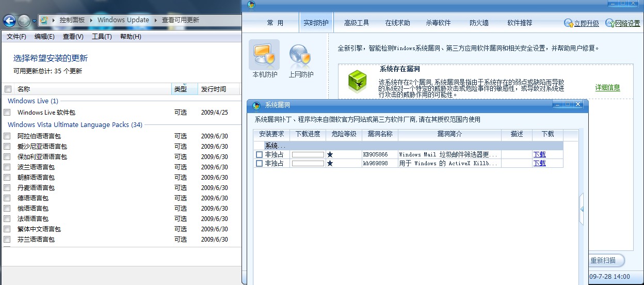The image size is (644, 285).
Task: Click the KB905866 download progress bar
Action: pyautogui.click(x=308, y=154)
